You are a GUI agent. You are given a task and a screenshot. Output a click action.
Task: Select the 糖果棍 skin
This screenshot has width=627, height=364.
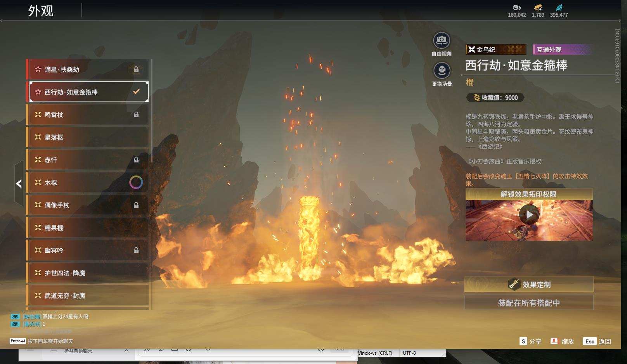pyautogui.click(x=88, y=228)
